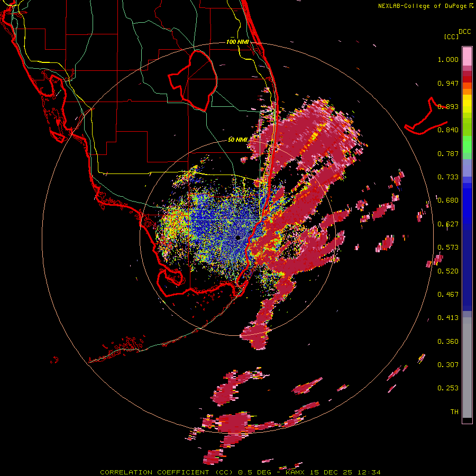Click the 0.520 scale value
Image resolution: width=476 pixels, height=476 pixels.
[x=448, y=271]
